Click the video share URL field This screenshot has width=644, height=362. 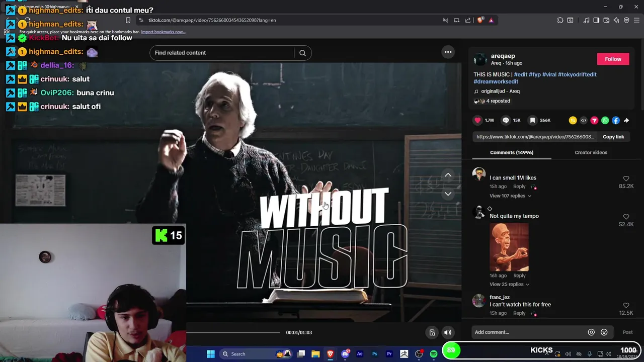pos(535,137)
